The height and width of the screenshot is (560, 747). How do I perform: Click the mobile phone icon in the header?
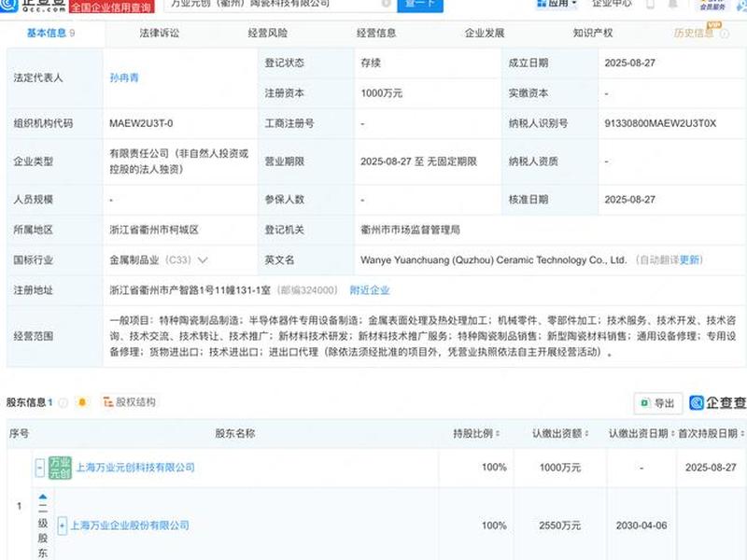tap(650, 5)
